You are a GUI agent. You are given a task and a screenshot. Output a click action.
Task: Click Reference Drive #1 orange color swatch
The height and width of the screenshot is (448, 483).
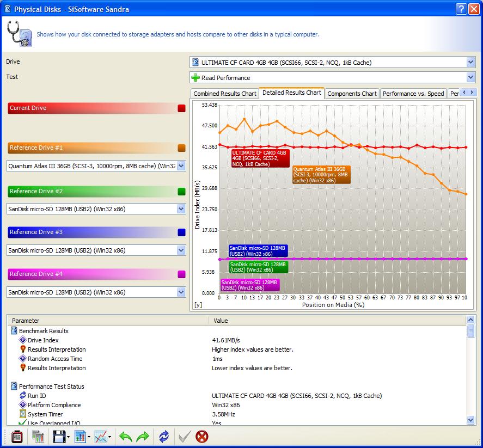[x=181, y=148]
